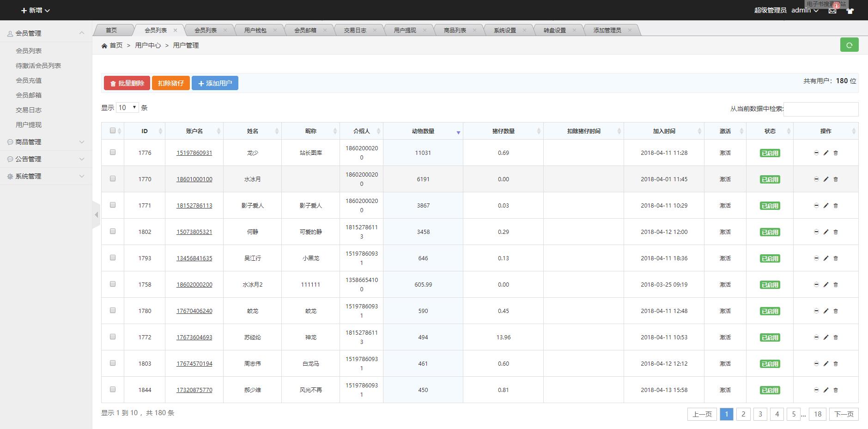Check the checkbox for user 1771
This screenshot has width=868, height=429.
tap(113, 205)
